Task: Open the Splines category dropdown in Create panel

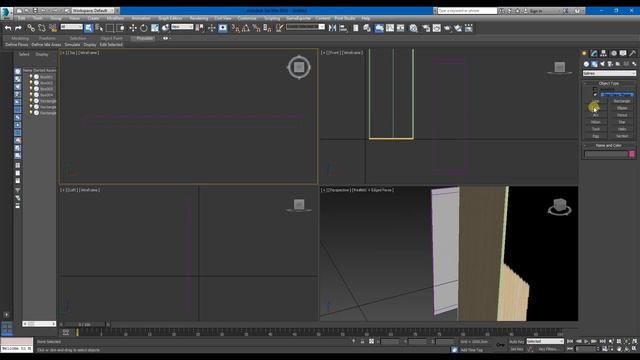Action: coord(609,73)
